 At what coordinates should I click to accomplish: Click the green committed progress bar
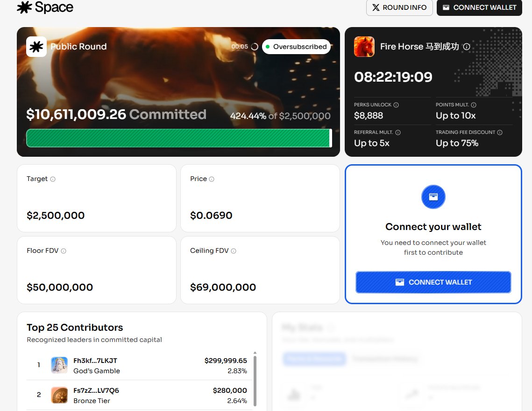[179, 138]
